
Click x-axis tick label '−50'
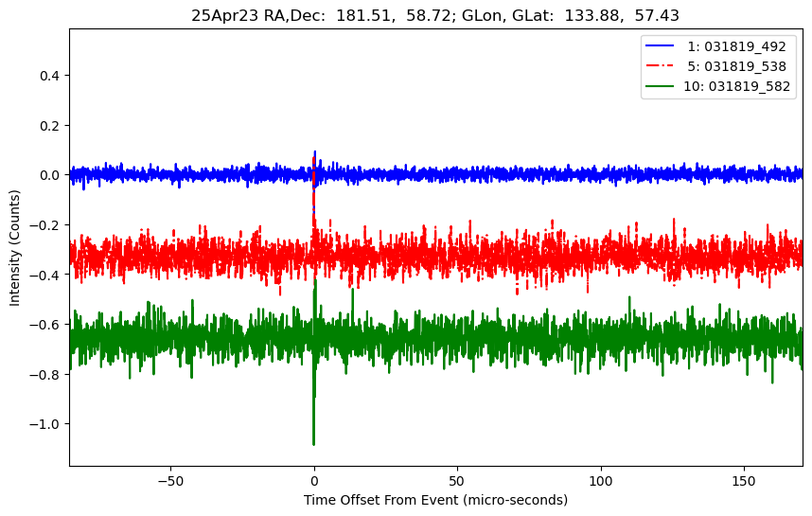click(170, 481)
